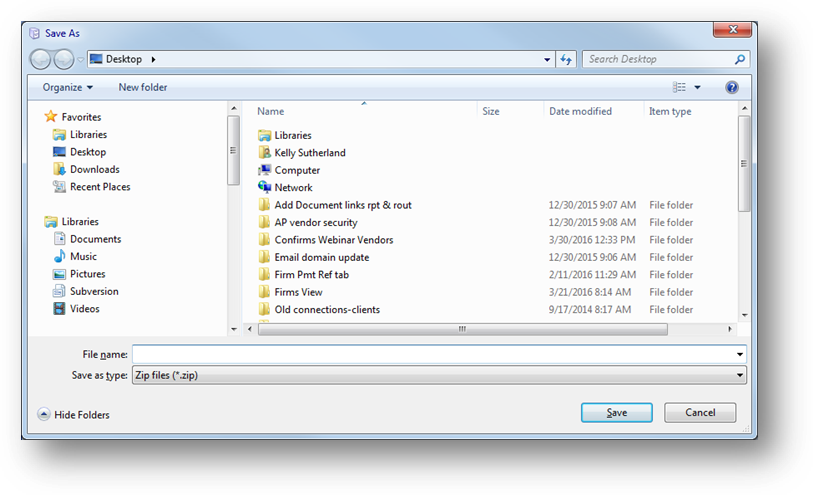
Task: Open the Save as type combo box
Action: [x=439, y=375]
